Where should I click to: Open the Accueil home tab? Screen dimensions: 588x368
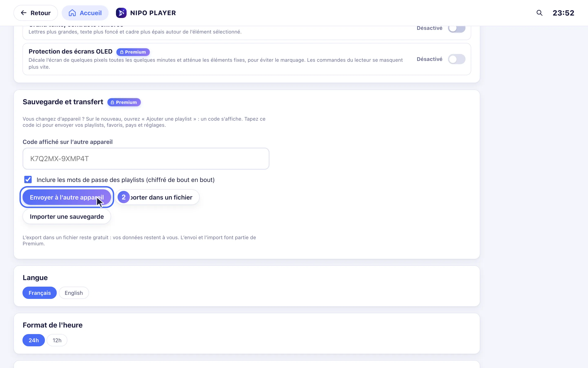tap(85, 13)
